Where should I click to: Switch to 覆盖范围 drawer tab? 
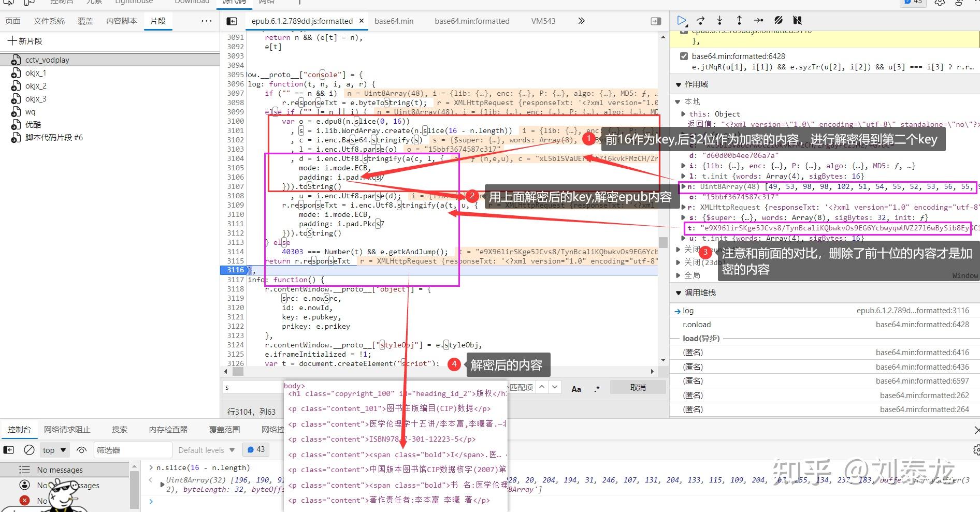click(x=224, y=430)
